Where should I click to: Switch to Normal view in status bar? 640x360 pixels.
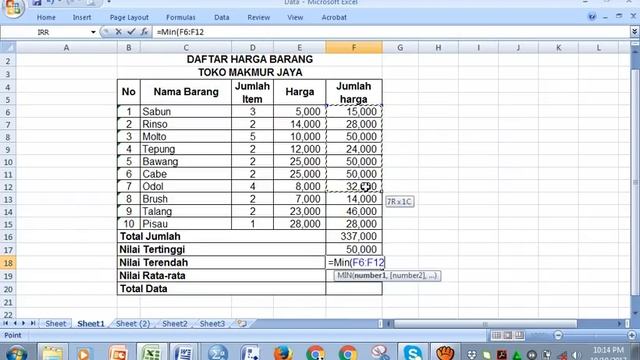[x=496, y=335]
